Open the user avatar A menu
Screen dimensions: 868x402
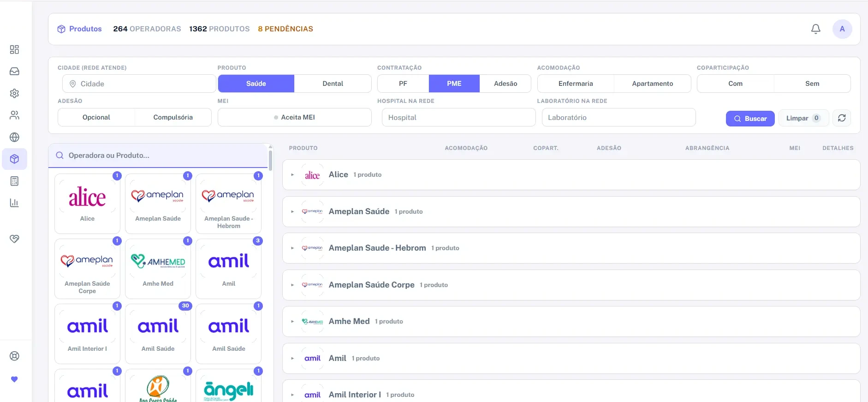842,29
